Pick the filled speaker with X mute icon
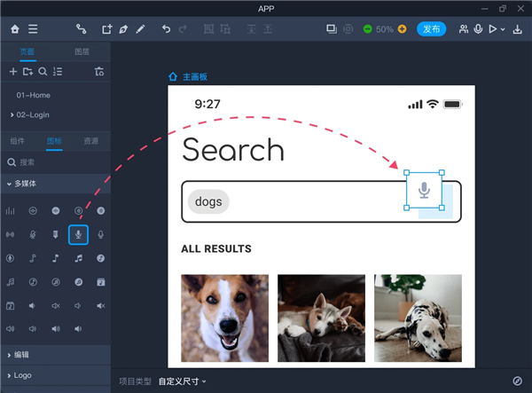The width and height of the screenshot is (532, 393). [101, 306]
